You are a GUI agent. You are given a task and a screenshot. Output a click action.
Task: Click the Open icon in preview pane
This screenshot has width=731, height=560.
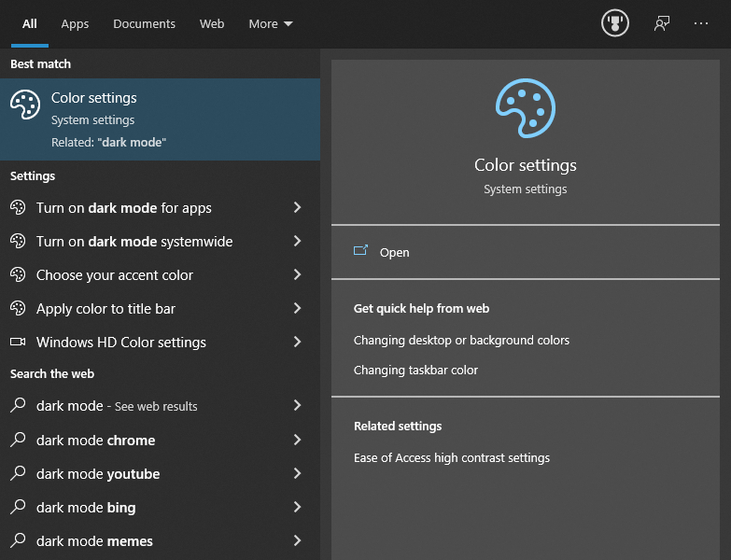tap(361, 252)
